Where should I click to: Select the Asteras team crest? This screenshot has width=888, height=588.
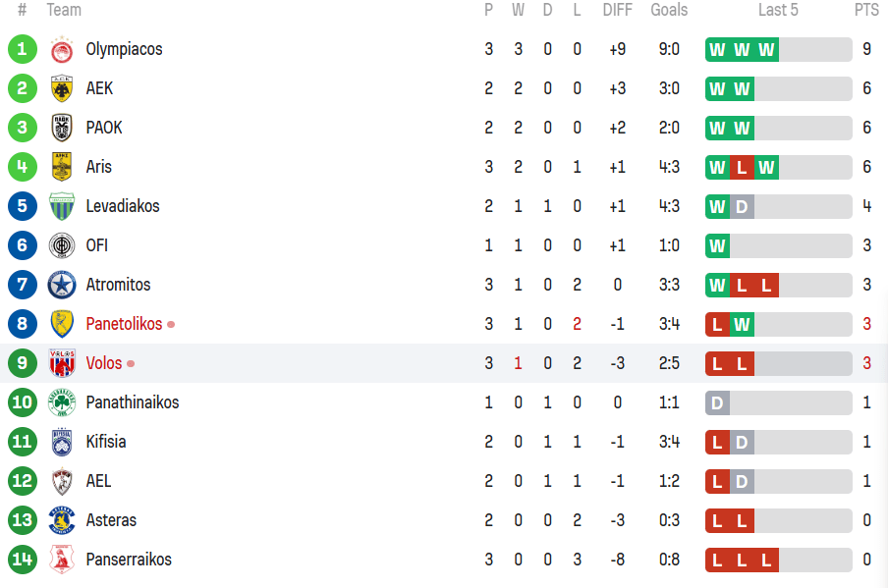62,520
